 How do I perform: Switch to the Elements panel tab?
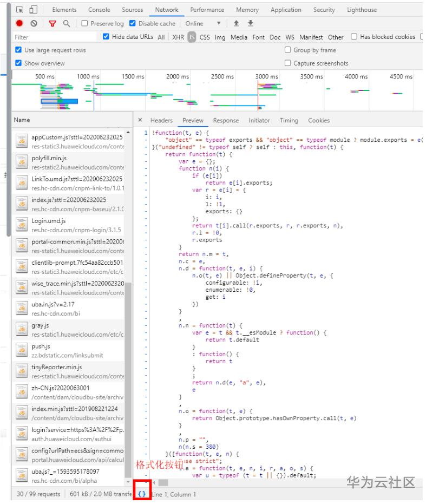point(64,10)
